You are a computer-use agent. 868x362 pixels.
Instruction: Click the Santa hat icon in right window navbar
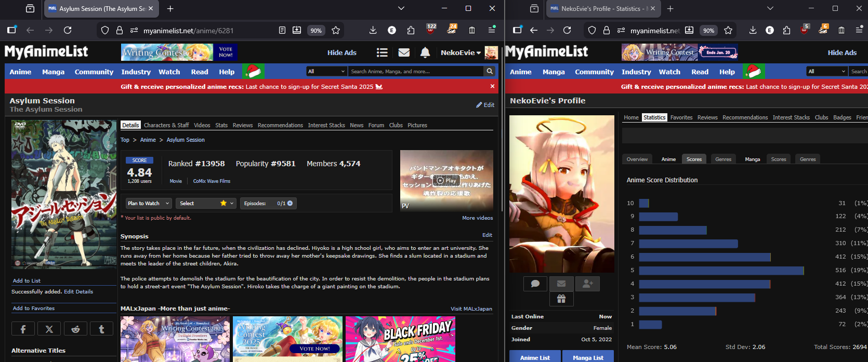754,71
